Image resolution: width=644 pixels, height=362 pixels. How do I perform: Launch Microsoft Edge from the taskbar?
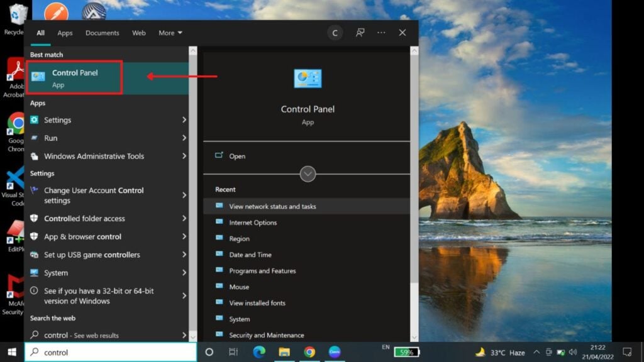[x=258, y=352]
